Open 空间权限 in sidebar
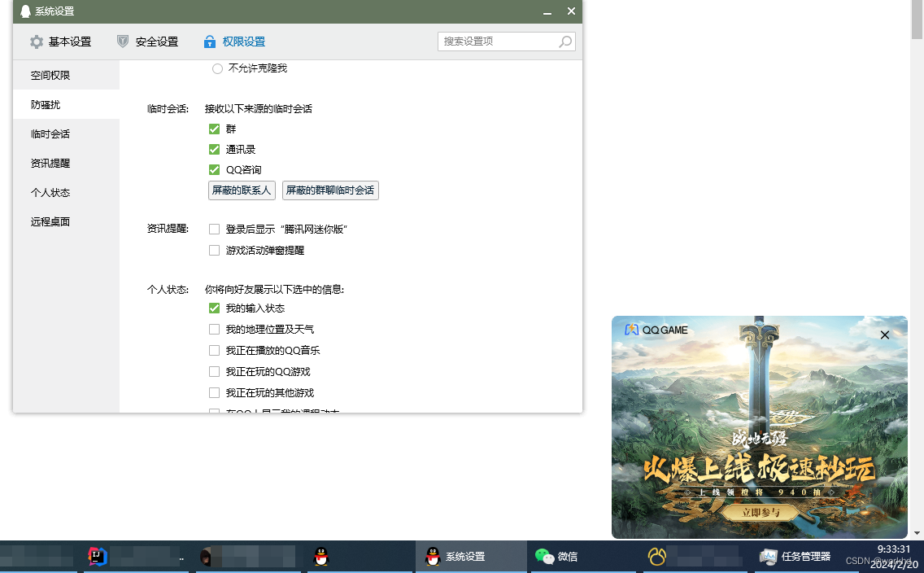This screenshot has width=924, height=573. [66, 76]
